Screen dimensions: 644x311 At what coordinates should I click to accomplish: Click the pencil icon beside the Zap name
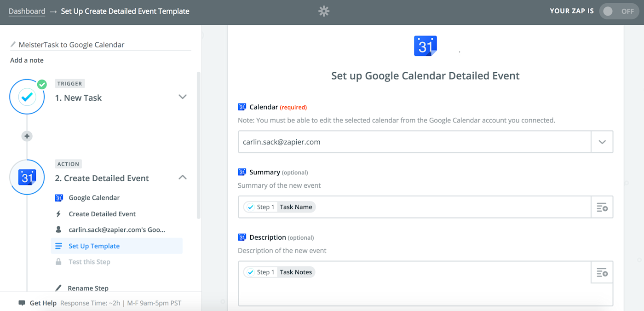click(13, 45)
